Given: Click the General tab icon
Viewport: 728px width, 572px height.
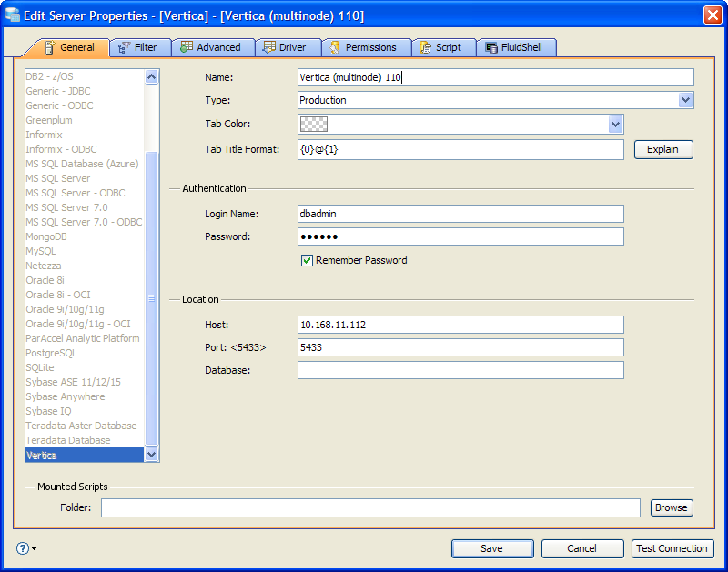Looking at the screenshot, I should [x=50, y=47].
